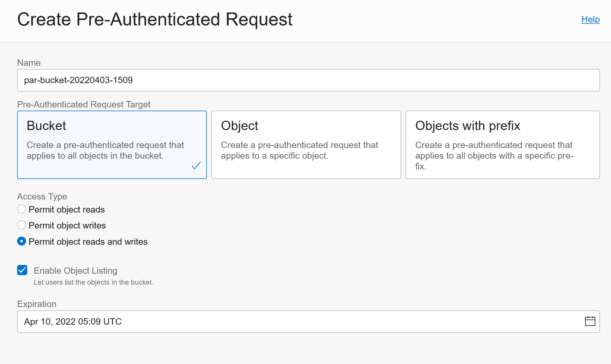The image size is (611, 364).
Task: Select the Object target card
Action: pos(306,145)
